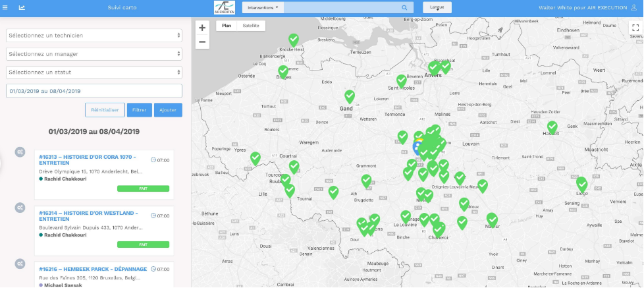
Task: Click the map marker at Gembloux
Action: [x=464, y=204]
